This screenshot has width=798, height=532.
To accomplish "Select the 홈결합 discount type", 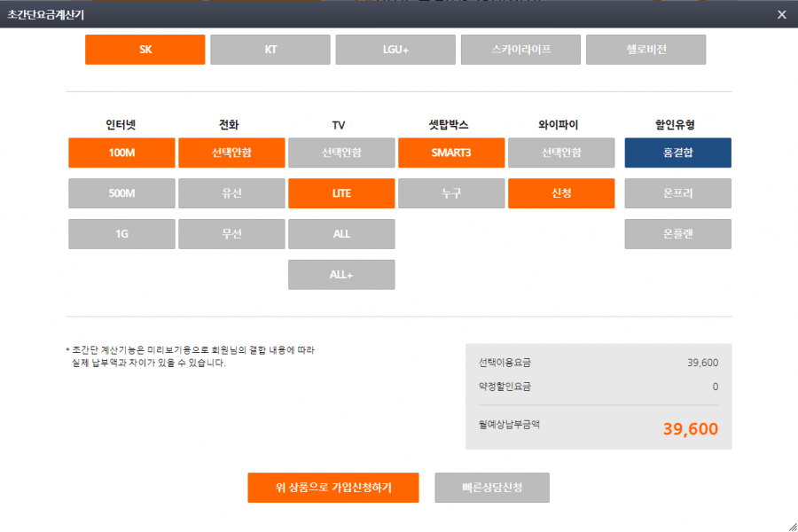I will point(678,153).
